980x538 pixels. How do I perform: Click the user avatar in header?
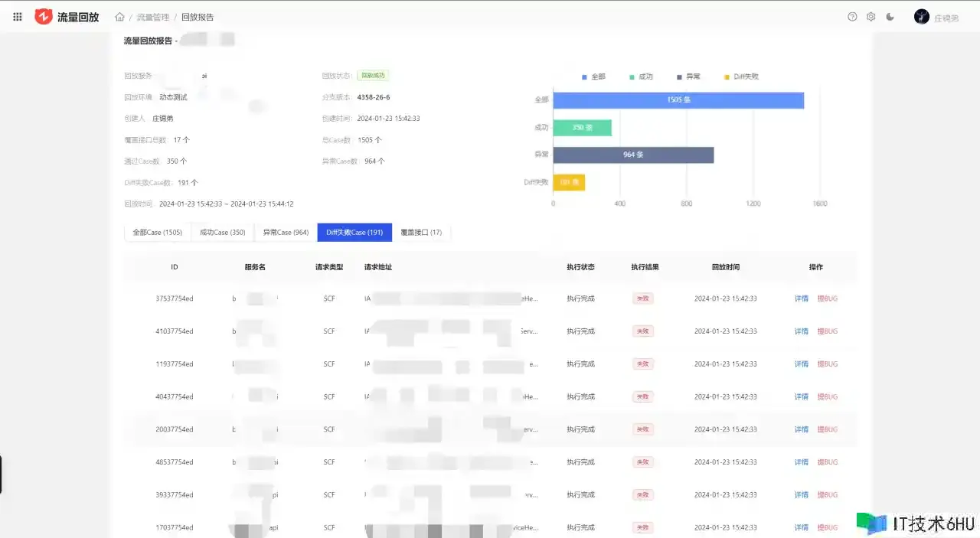[x=922, y=17]
